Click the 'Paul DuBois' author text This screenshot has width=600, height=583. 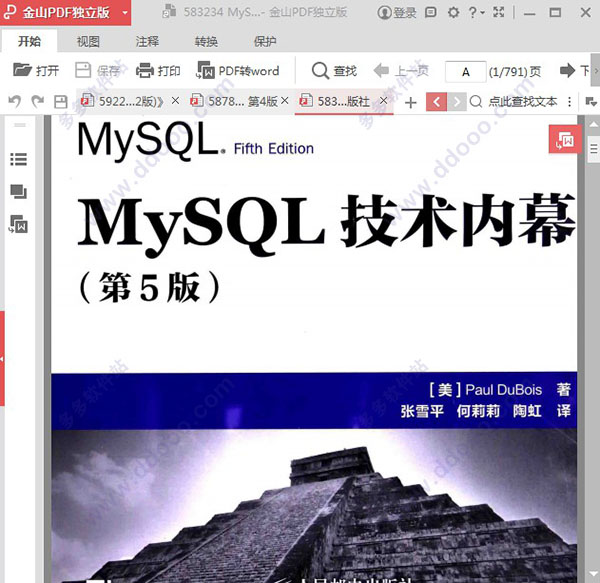(503, 390)
